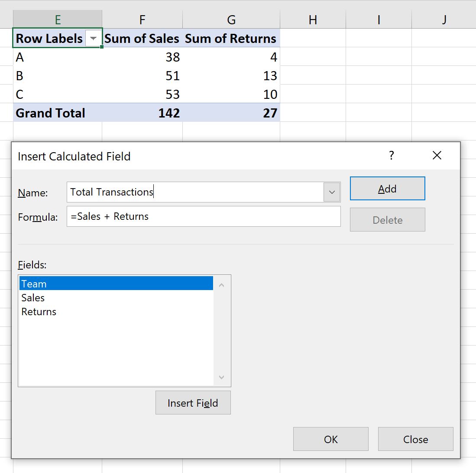
Task: Open the Row Labels filter dropdown
Action: pos(93,38)
